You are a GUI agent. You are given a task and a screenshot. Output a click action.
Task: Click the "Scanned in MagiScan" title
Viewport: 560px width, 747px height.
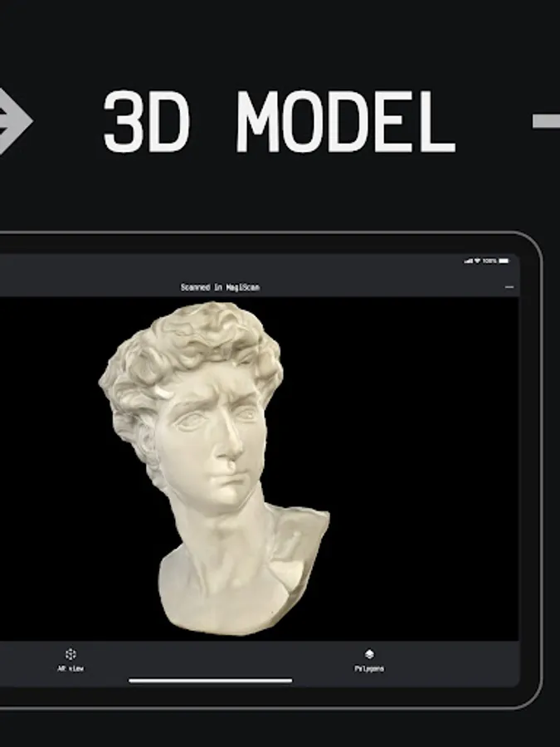(x=220, y=287)
